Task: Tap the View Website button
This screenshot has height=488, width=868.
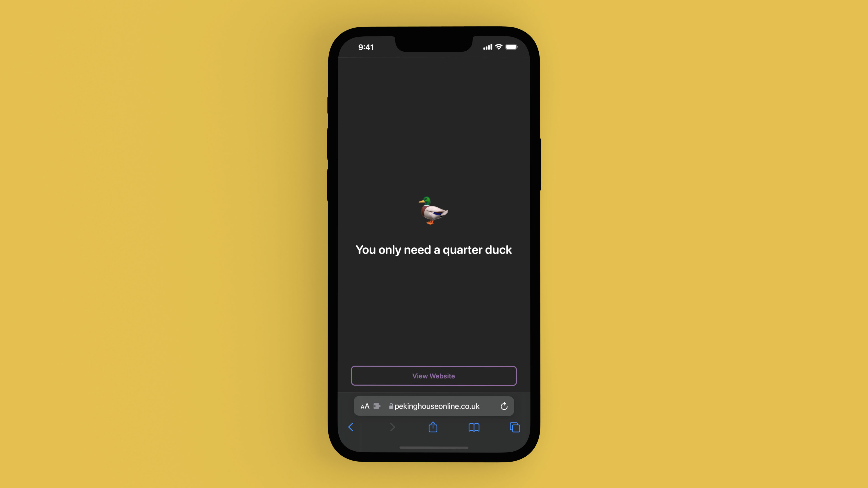Action: pos(434,375)
